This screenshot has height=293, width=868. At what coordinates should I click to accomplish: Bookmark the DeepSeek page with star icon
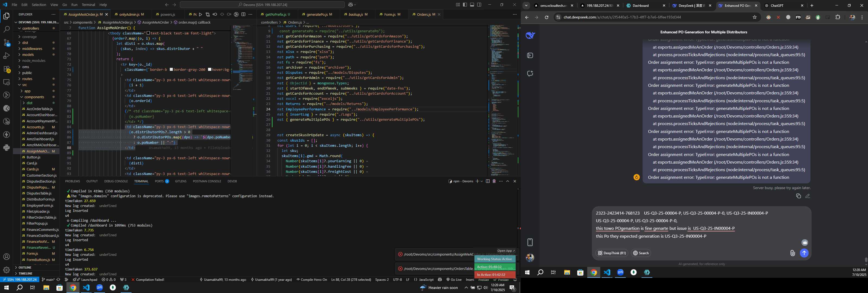[x=755, y=17]
